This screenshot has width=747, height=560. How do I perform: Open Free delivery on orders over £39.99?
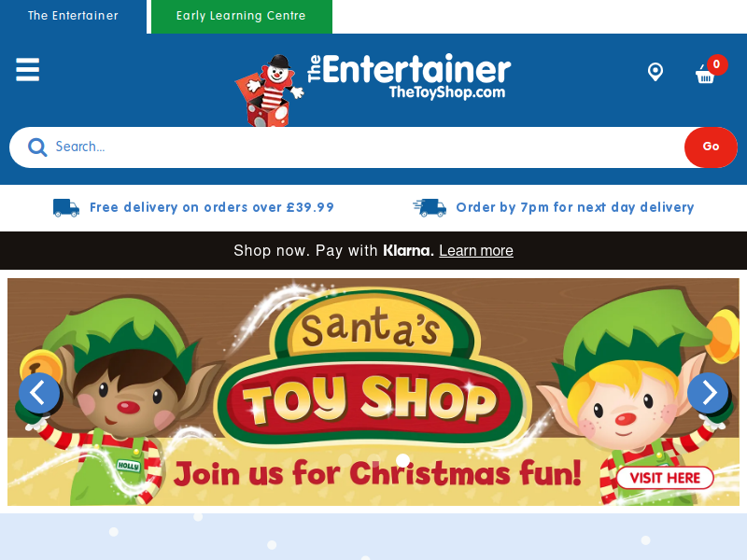212,207
